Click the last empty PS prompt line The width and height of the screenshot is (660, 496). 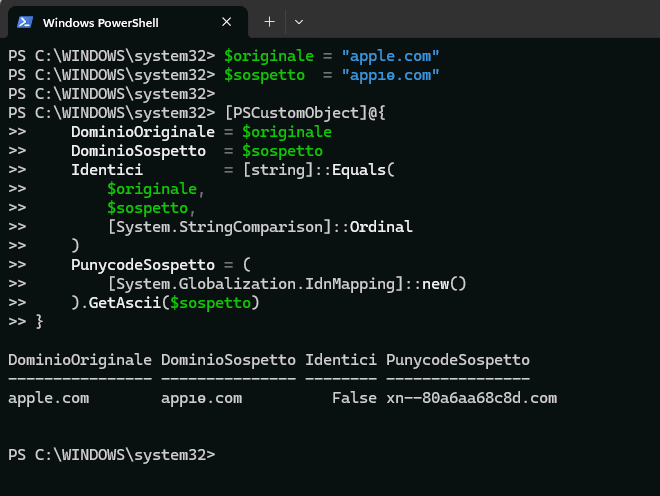(x=112, y=455)
